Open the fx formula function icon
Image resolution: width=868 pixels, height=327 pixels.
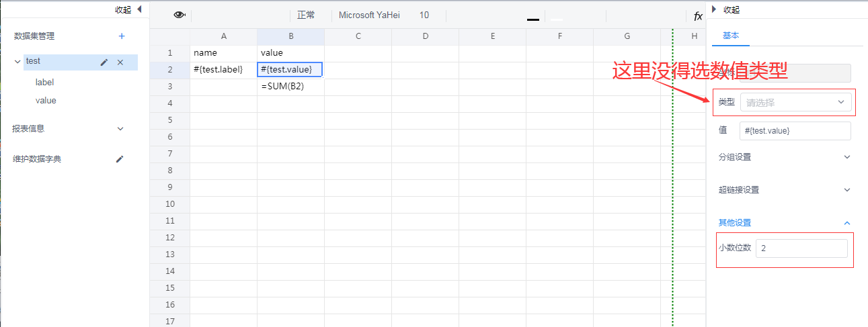point(698,15)
